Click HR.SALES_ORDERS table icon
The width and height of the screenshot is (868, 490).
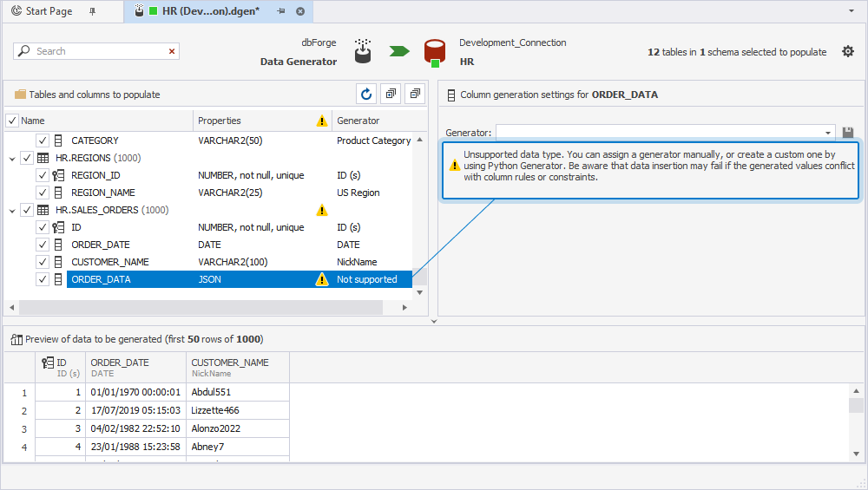coord(43,210)
